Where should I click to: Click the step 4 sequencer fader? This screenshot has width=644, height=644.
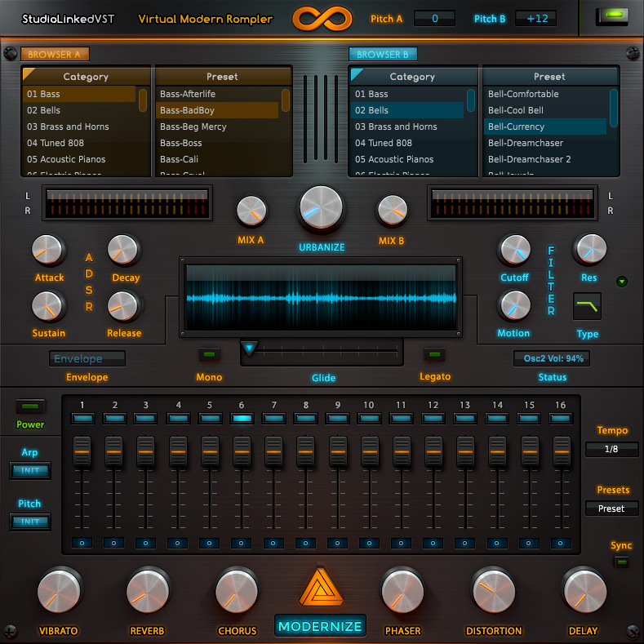point(178,452)
